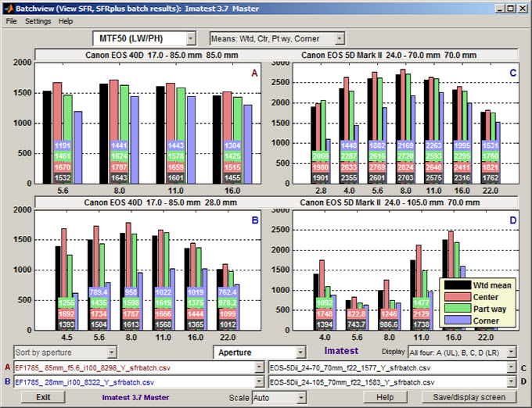Click the value label 978.2 in plot B
This screenshot has width=532, height=408.
click(x=228, y=303)
